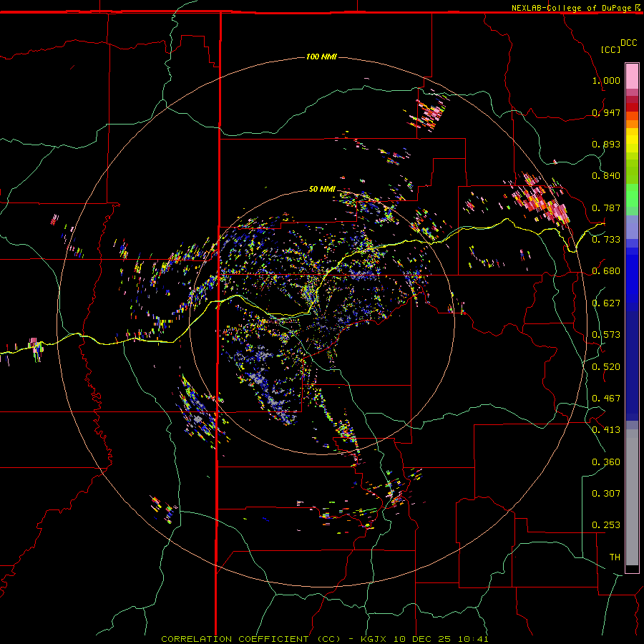Pick the large grey segment of the color bar

point(632,497)
